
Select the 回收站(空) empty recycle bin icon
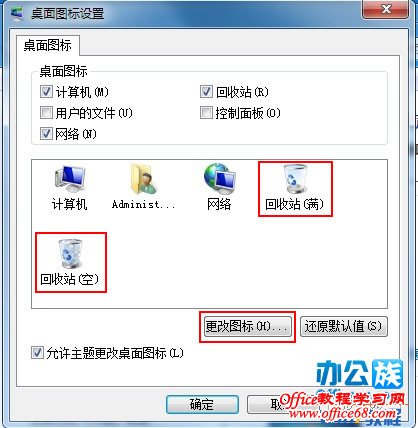coord(71,263)
